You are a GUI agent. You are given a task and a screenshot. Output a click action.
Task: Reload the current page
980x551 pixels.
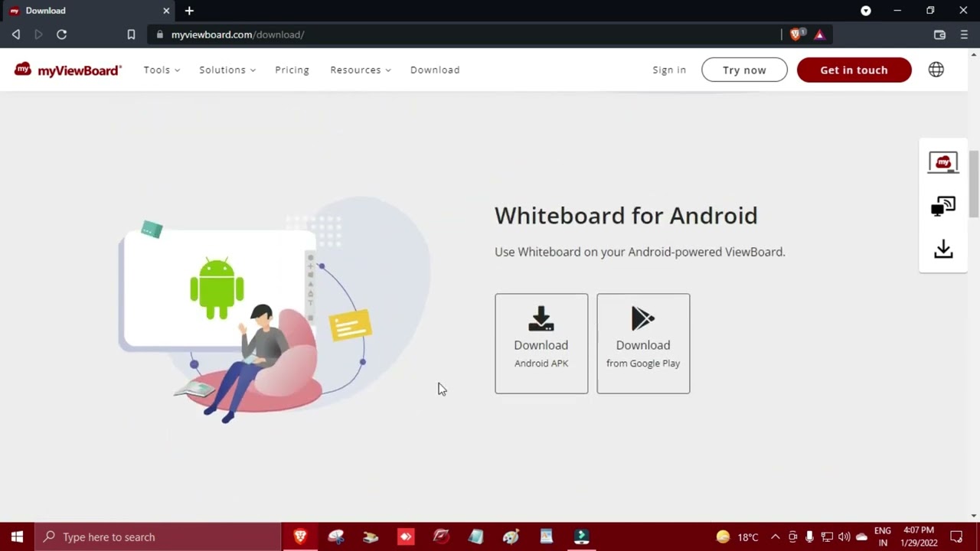pyautogui.click(x=62, y=34)
